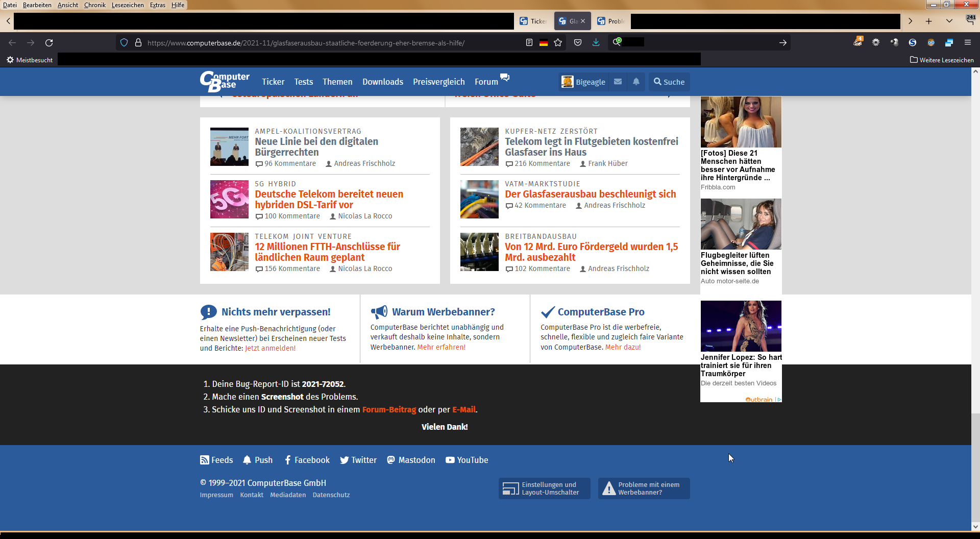The height and width of the screenshot is (539, 980).
Task: Open the Chronik menu
Action: pyautogui.click(x=95, y=5)
